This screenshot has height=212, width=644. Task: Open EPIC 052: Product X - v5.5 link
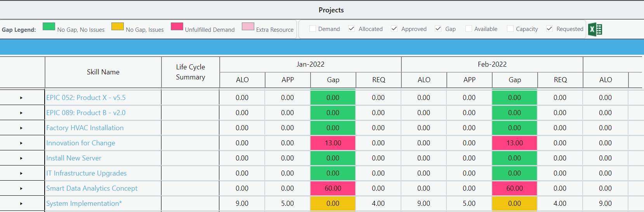(x=86, y=98)
